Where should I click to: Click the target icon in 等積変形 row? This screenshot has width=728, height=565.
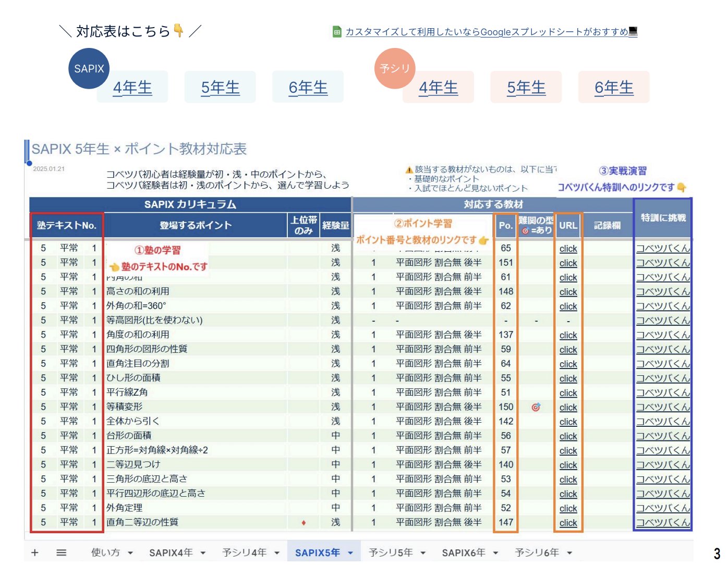[536, 407]
